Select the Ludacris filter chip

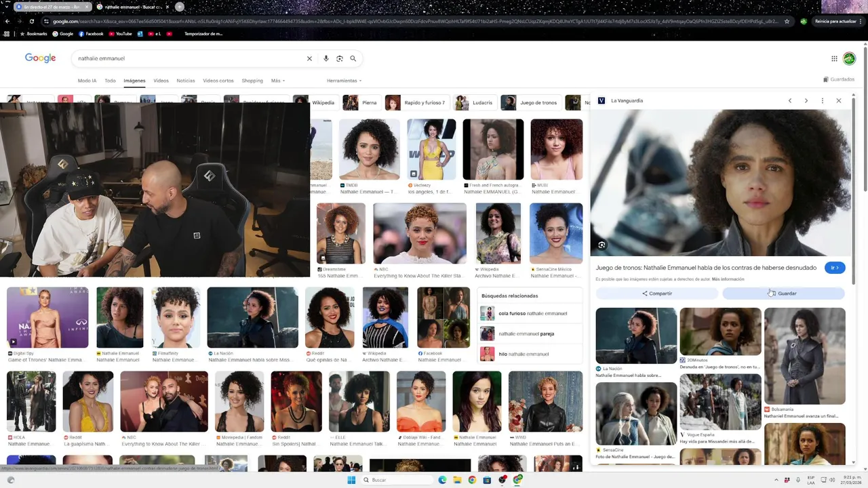coord(475,103)
